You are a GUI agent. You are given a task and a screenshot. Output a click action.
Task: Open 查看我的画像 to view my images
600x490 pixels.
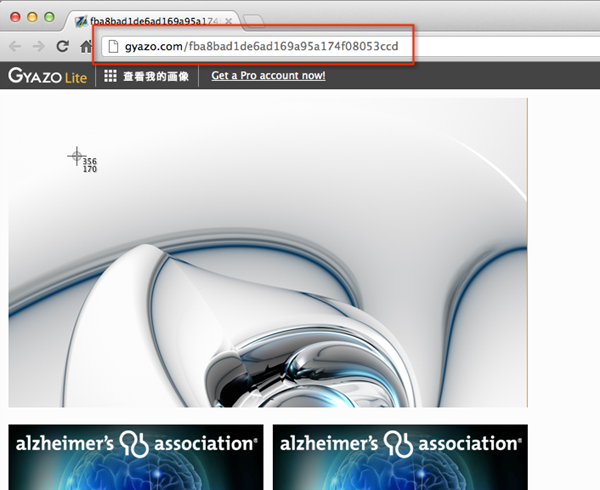(156, 76)
